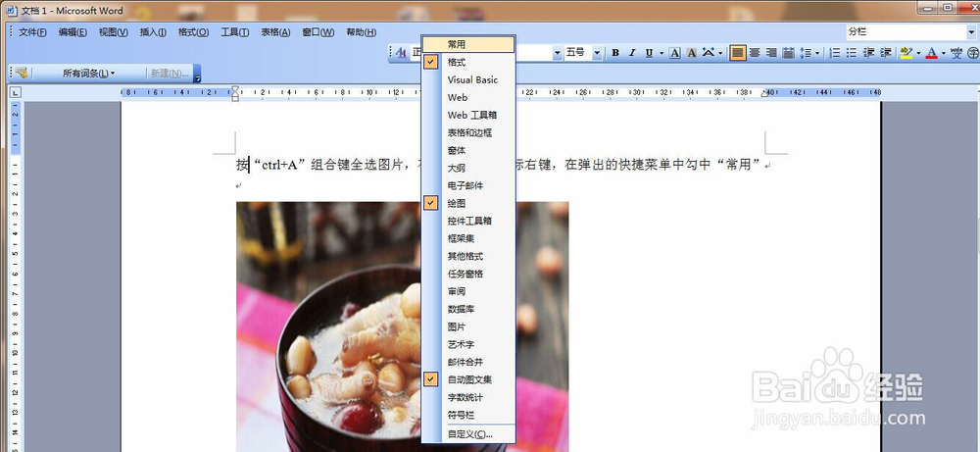Select 任务窗格 in toolbar list
Image resolution: width=980 pixels, height=452 pixels.
(468, 274)
